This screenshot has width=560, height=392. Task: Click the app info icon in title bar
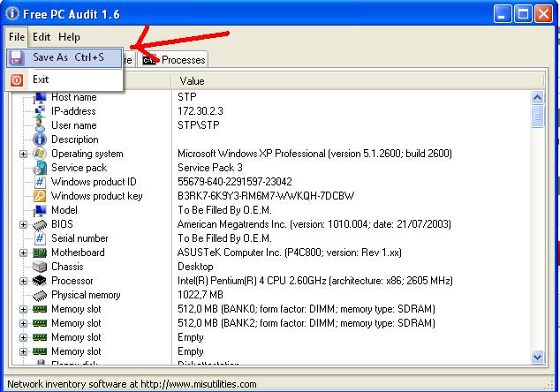click(13, 14)
